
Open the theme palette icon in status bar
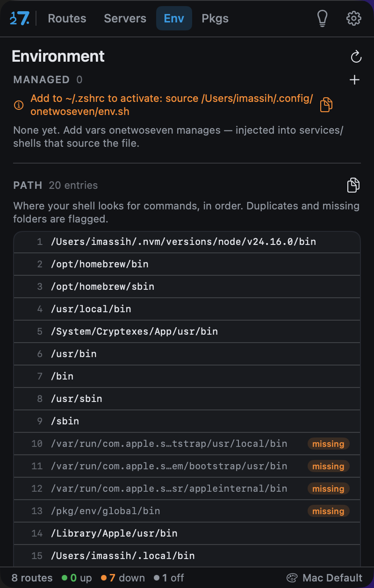point(292,578)
